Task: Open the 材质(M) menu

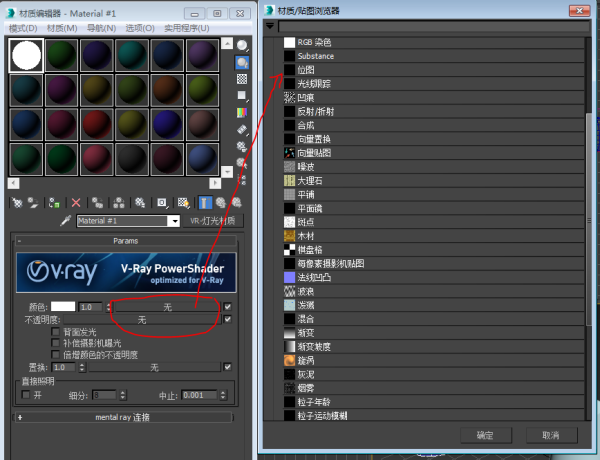Action: pyautogui.click(x=62, y=28)
